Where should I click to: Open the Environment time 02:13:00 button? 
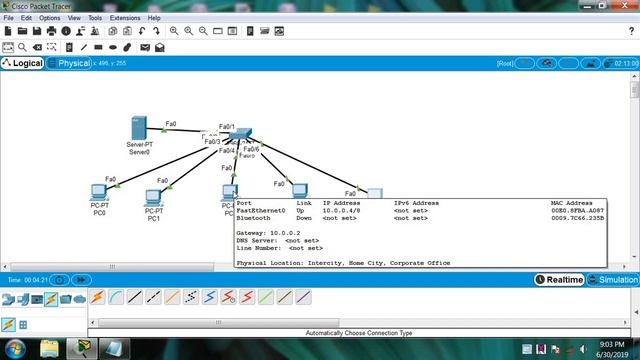coord(622,63)
